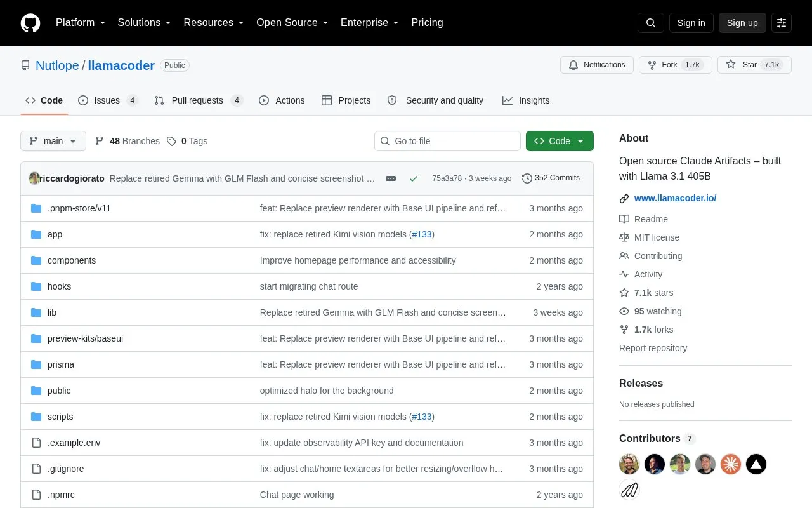
Task: Click the Sign in button
Action: coord(691,23)
